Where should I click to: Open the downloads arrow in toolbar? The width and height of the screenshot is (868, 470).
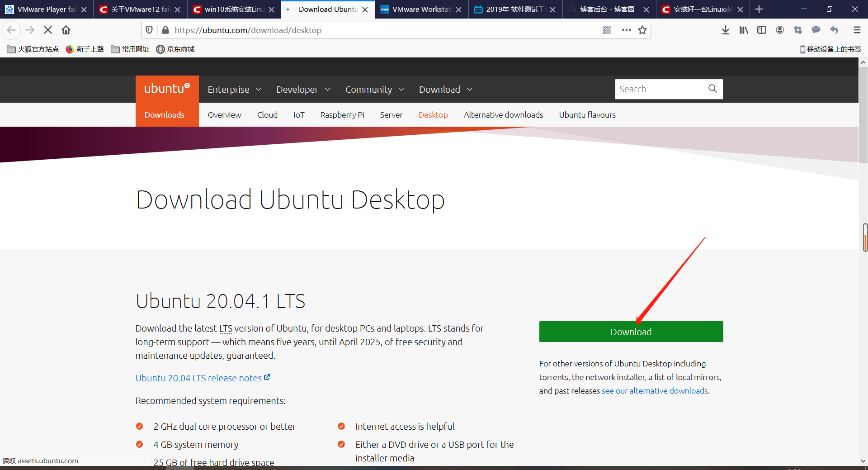[726, 30]
